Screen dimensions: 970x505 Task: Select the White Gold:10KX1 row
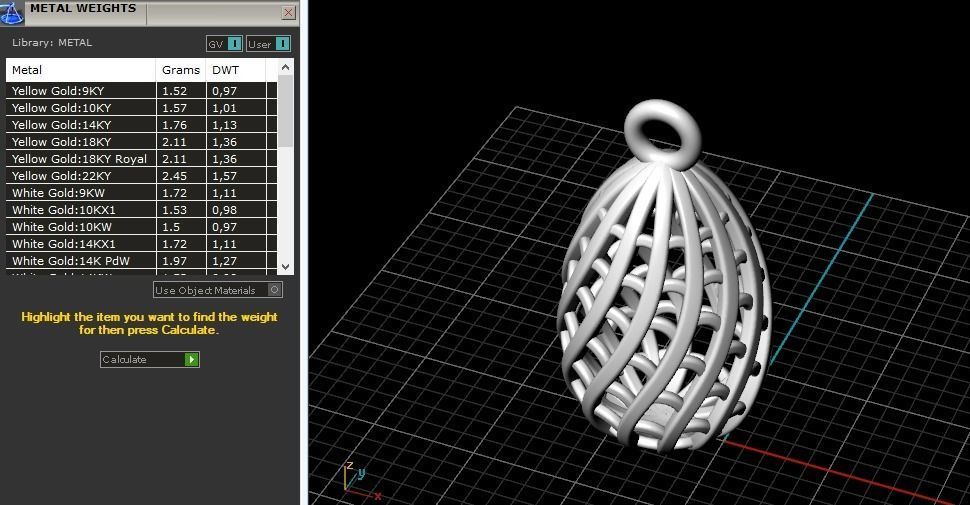[x=142, y=210]
